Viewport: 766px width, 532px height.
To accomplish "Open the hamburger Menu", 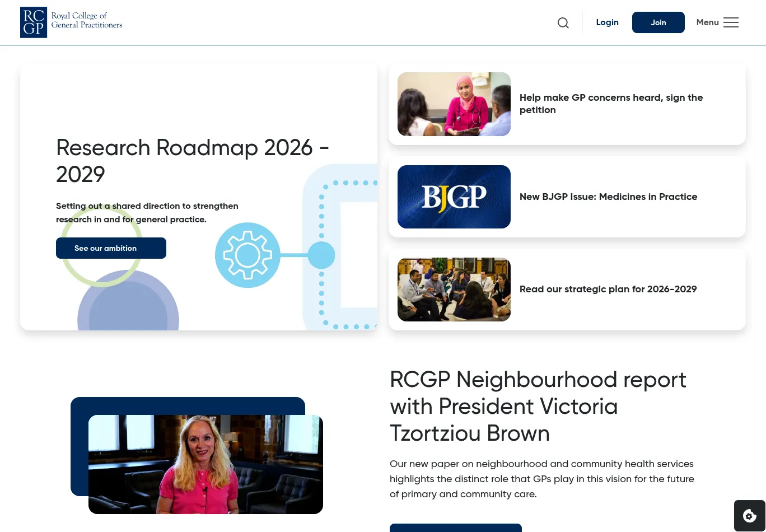I will pyautogui.click(x=717, y=22).
